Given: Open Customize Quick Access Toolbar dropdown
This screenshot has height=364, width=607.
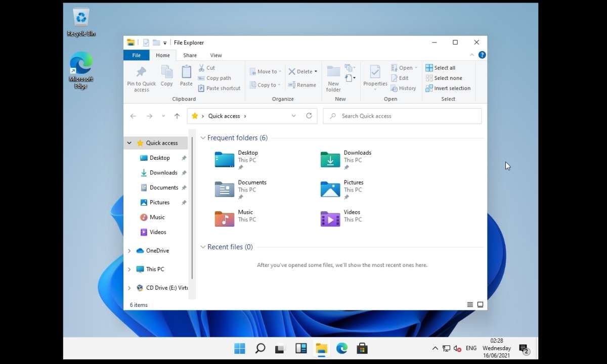Looking at the screenshot, I should (165, 43).
